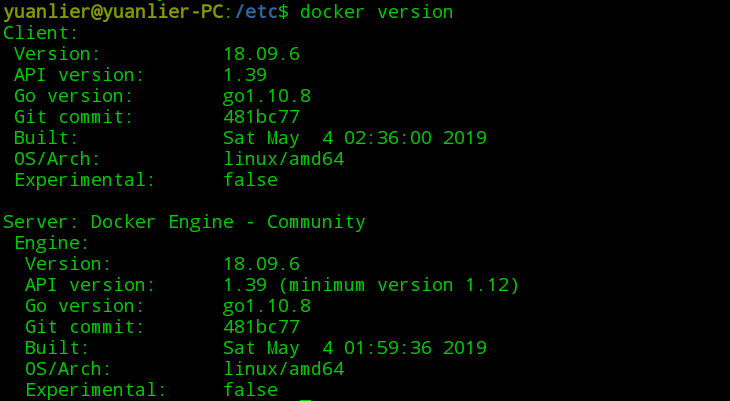Image resolution: width=730 pixels, height=401 pixels.
Task: Click server Go version go1.10.8
Action: [267, 306]
